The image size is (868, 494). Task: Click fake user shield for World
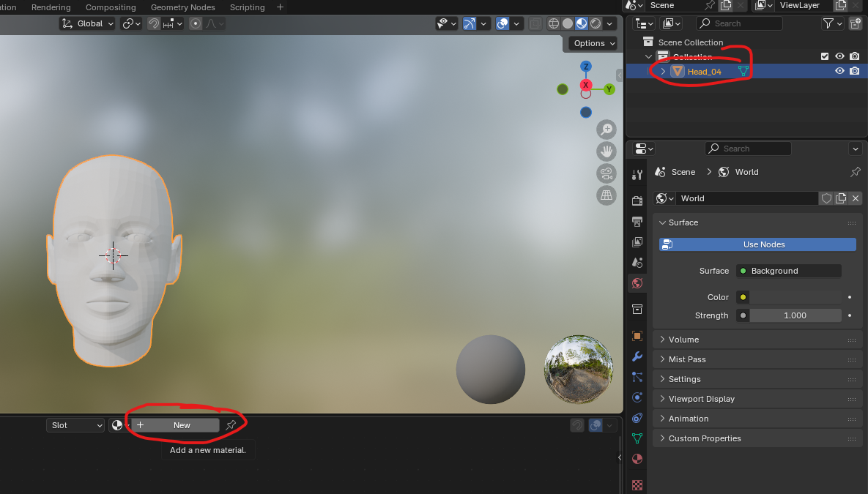(826, 198)
